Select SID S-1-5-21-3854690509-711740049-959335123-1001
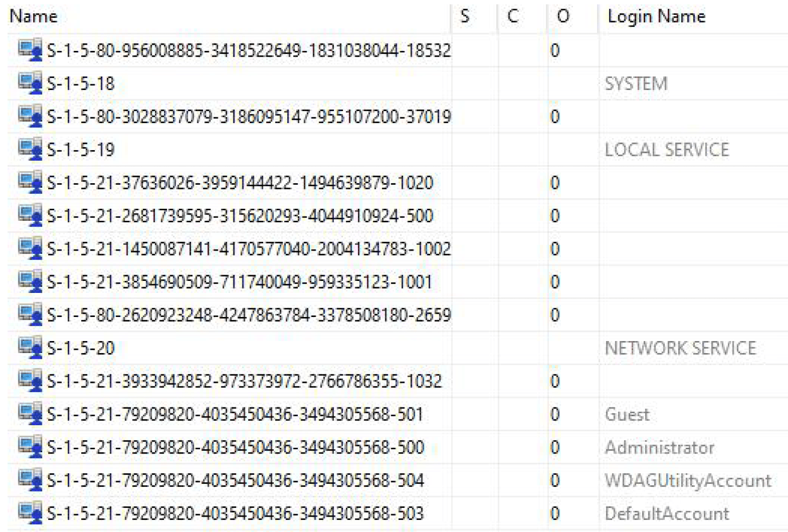This screenshot has width=788, height=532. click(240, 282)
